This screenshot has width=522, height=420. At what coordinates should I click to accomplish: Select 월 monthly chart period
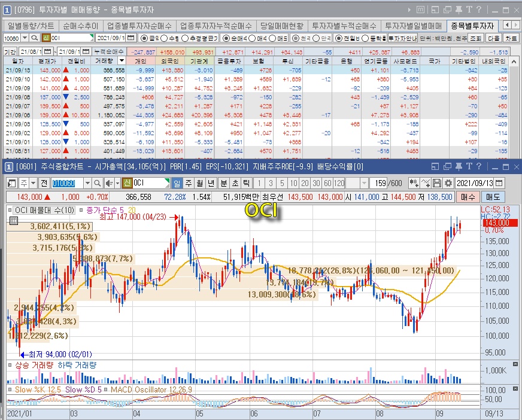pyautogui.click(x=199, y=183)
